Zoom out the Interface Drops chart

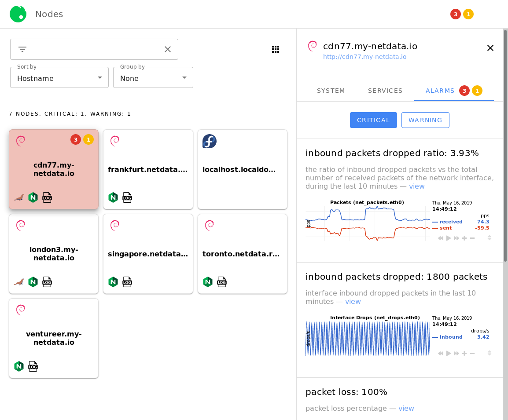coord(472,353)
